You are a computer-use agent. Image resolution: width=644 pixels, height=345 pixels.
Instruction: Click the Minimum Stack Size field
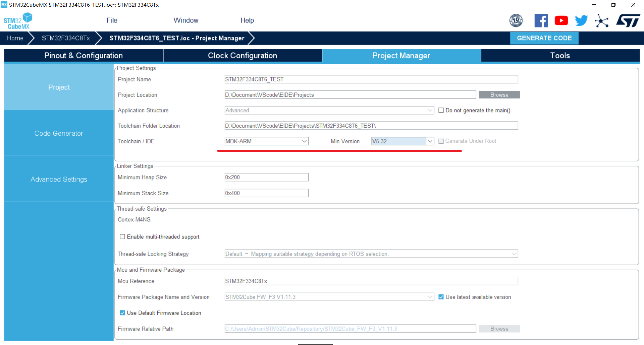[266, 193]
